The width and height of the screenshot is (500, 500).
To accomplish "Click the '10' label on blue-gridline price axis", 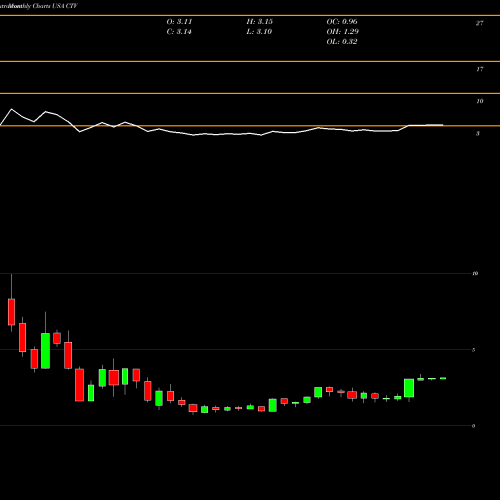I will (x=475, y=273).
